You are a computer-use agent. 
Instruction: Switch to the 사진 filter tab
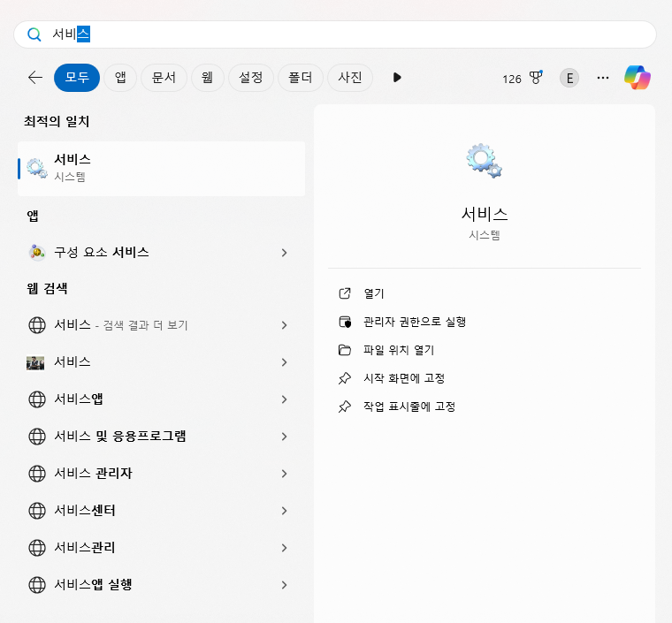350,78
